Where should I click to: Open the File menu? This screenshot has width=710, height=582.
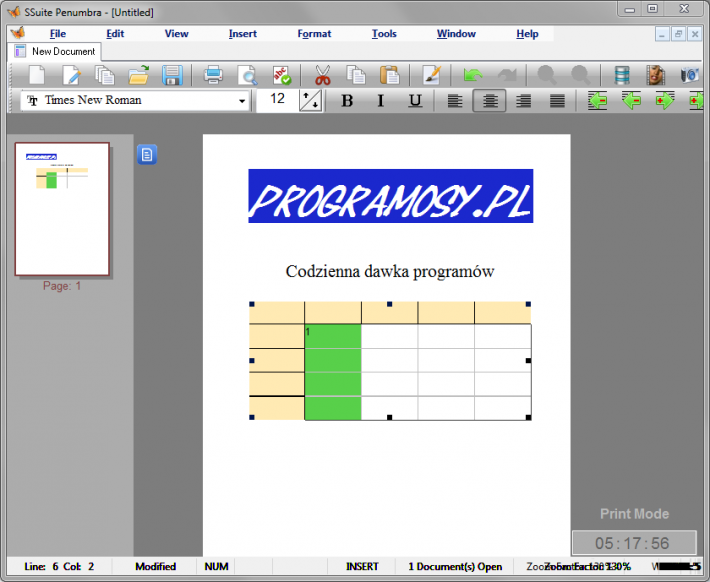pos(58,34)
